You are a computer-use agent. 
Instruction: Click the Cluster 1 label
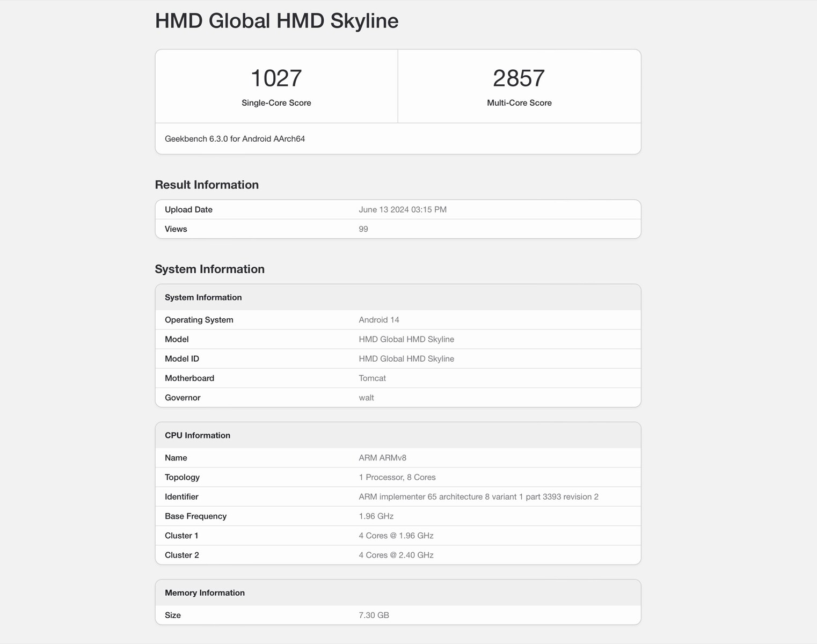(181, 536)
